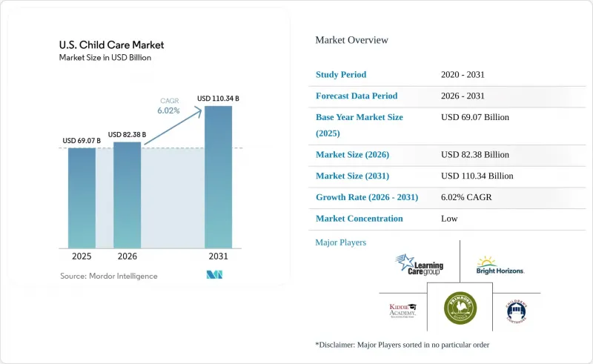The image size is (593, 364).
Task: Click the Learning Care Group logo
Action: tap(420, 265)
